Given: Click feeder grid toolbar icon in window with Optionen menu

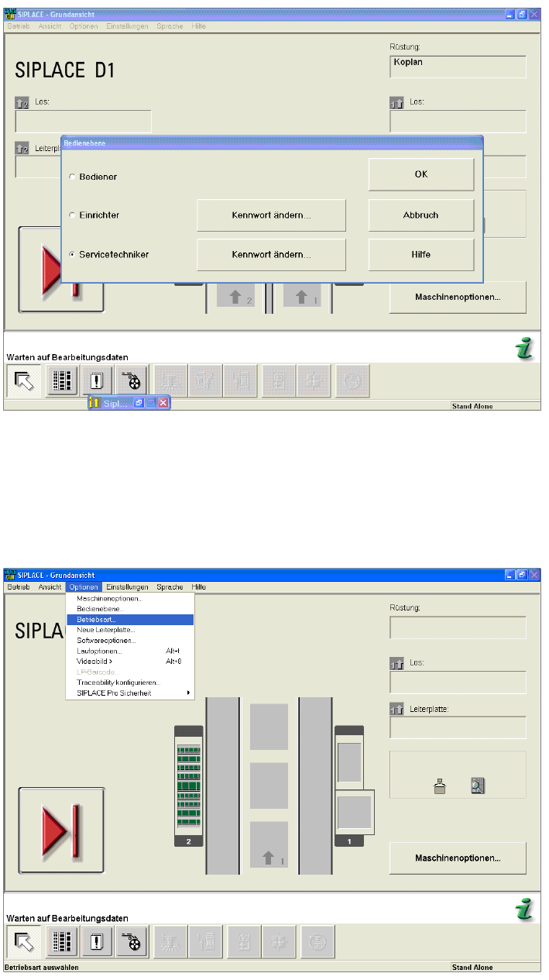Looking at the screenshot, I should (x=62, y=942).
